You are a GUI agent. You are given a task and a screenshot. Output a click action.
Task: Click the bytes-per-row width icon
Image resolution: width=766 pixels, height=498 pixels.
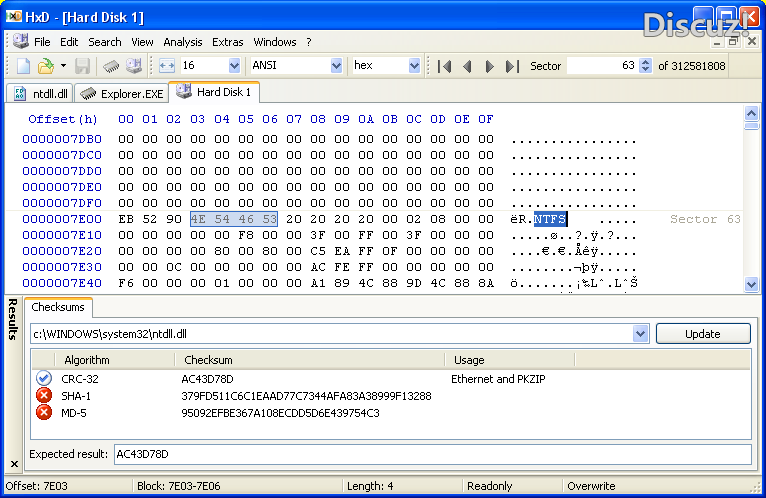pyautogui.click(x=167, y=65)
